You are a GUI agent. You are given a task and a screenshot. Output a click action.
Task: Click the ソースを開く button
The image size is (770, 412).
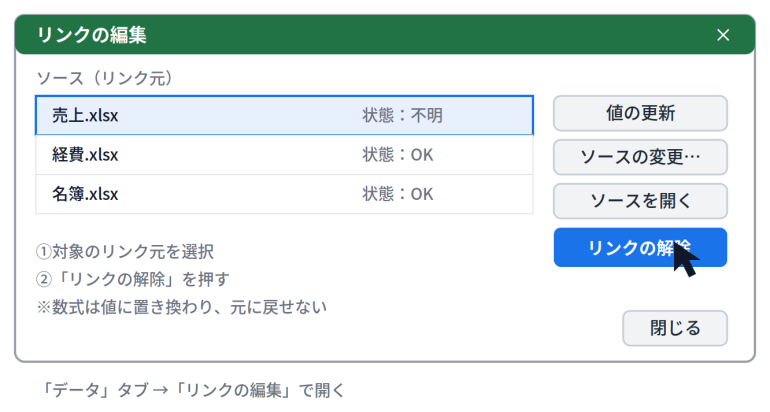tap(640, 201)
